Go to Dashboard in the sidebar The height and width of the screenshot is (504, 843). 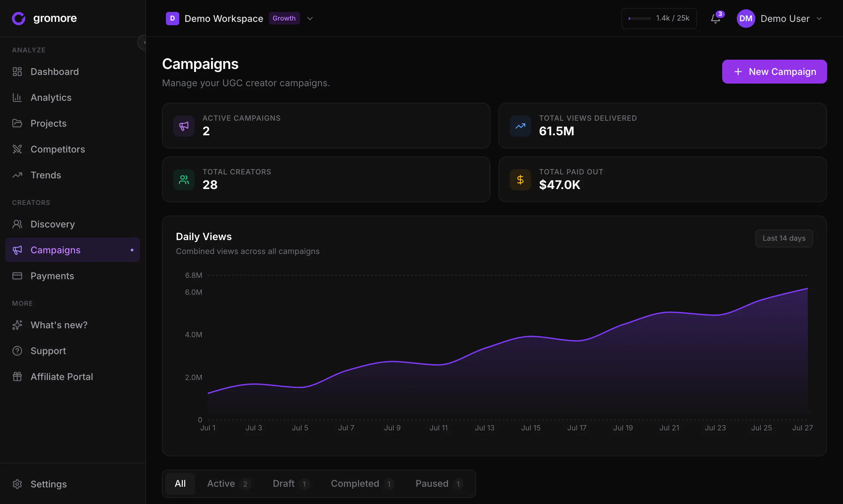coord(73,72)
